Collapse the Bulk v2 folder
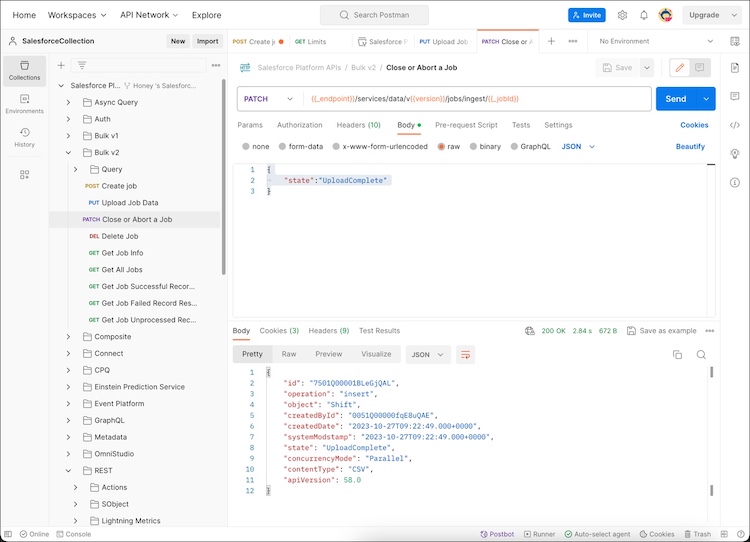 68,153
